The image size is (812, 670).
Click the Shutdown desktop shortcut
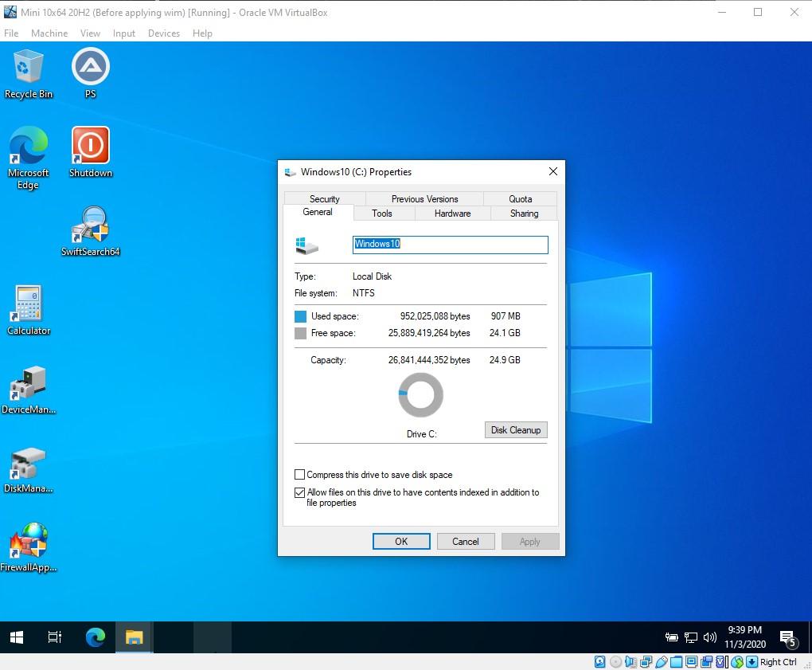[x=91, y=152]
